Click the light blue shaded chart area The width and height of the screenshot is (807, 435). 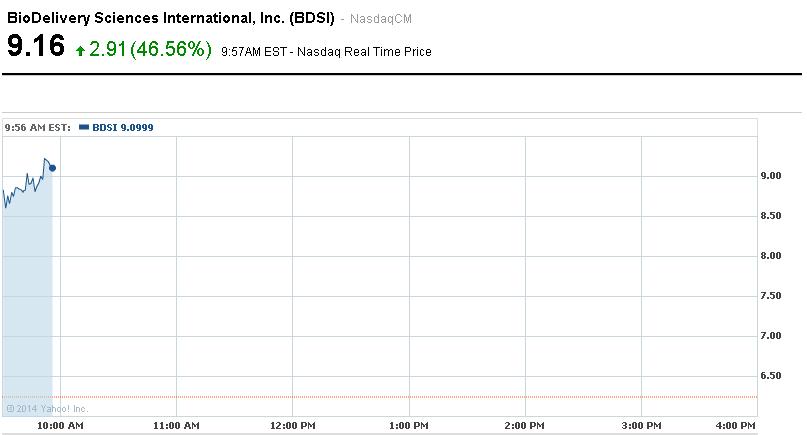click(27, 300)
